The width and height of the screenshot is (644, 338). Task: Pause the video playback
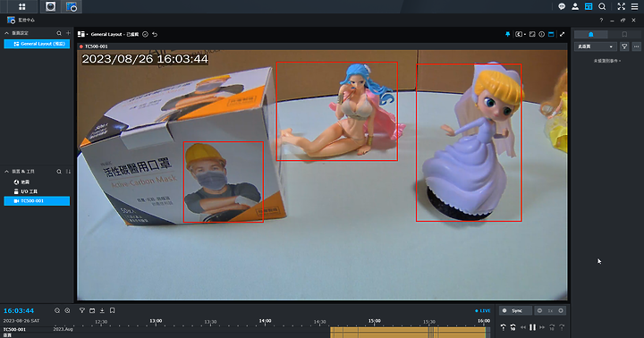(x=533, y=327)
